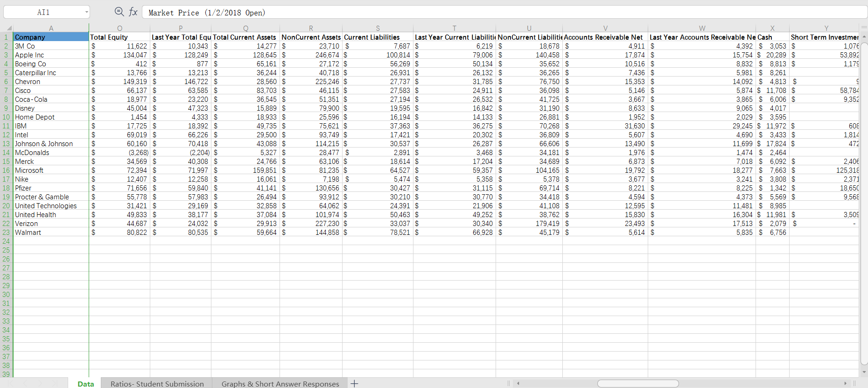Click the Home Depot cell
The image size is (868, 388).
51,117
